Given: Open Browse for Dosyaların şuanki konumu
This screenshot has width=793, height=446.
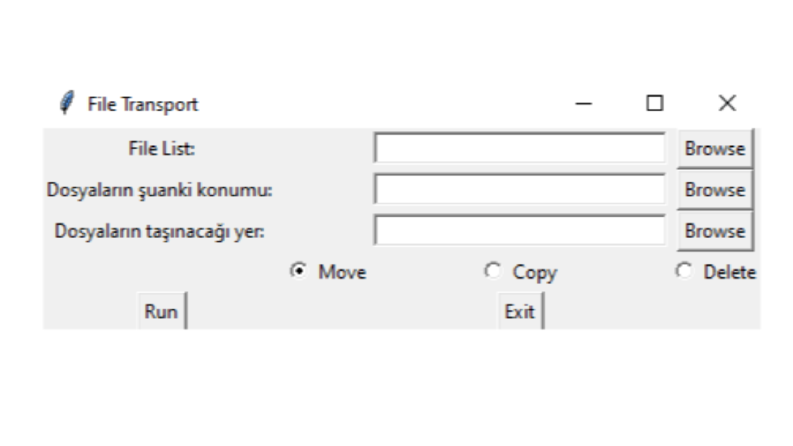Looking at the screenshot, I should point(715,190).
